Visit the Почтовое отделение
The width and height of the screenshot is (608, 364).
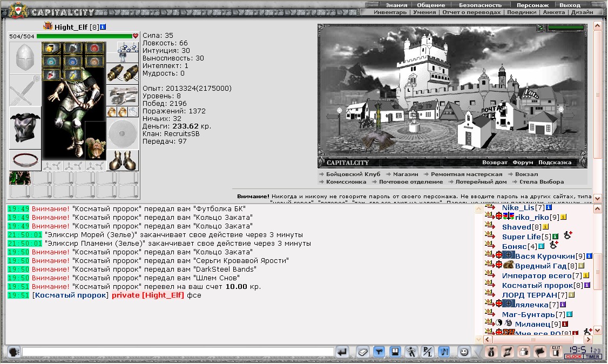[411, 182]
